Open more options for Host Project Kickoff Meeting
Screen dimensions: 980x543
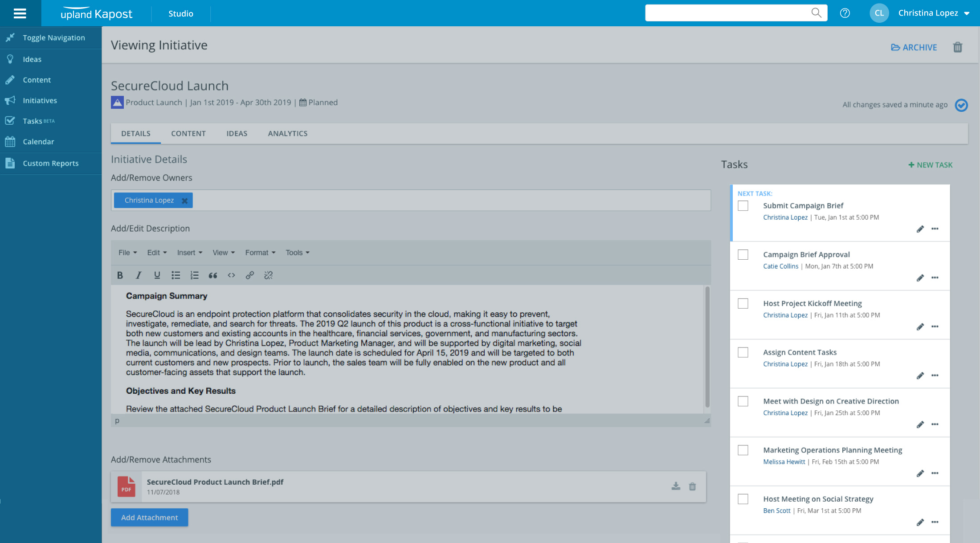pos(935,327)
